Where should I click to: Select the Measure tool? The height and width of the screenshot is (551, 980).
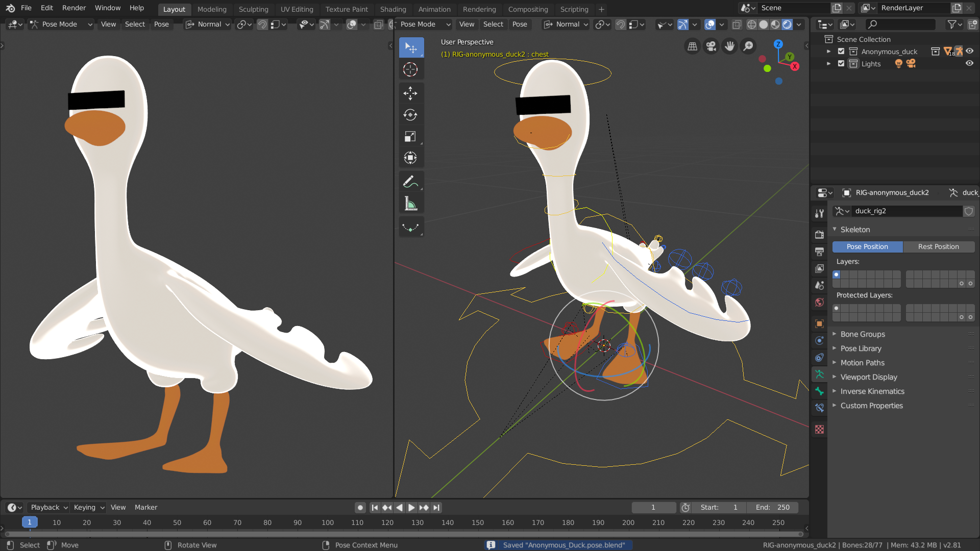(411, 203)
